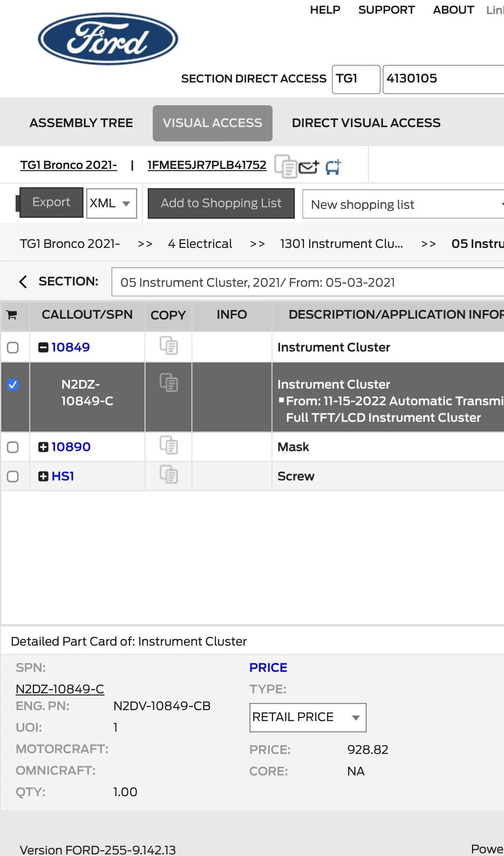
Task: Copy the HS1 Screw row
Action: coord(169,474)
